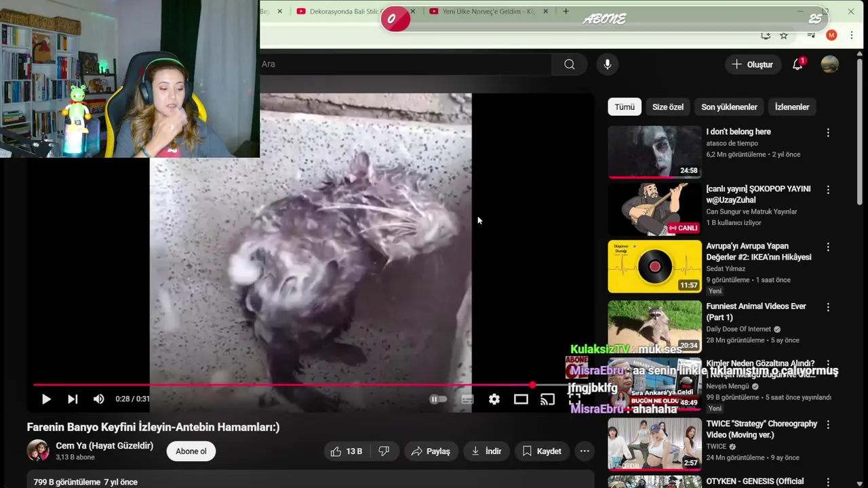868x488 pixels.
Task: Download video with İndir button
Action: tap(486, 451)
